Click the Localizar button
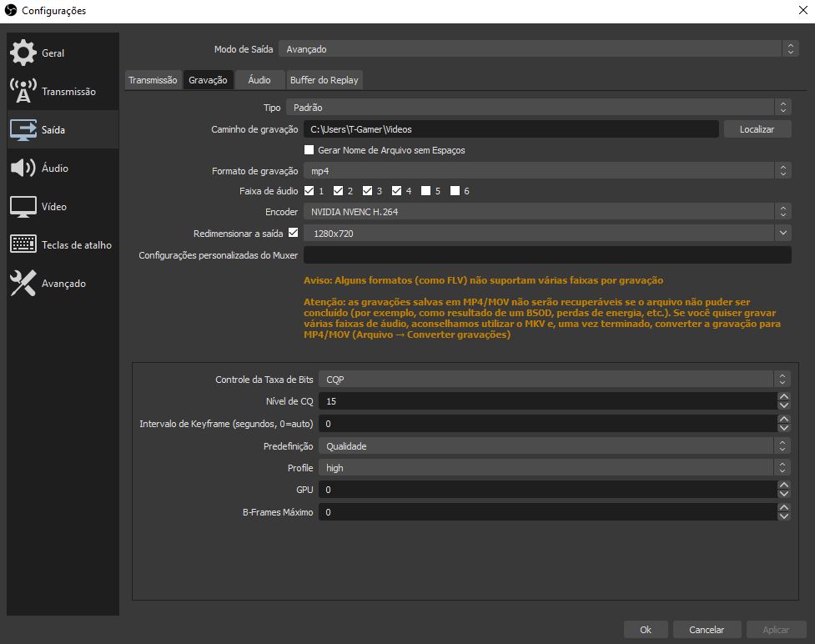The image size is (815, 644). (x=757, y=129)
